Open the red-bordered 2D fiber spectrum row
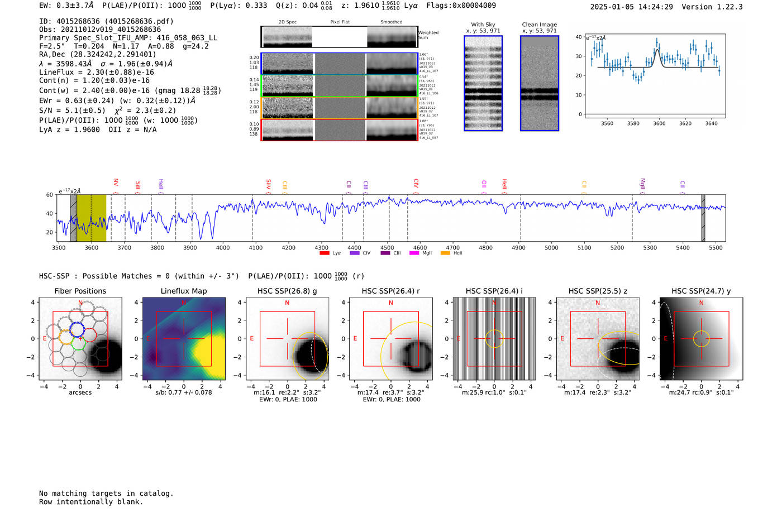 point(339,130)
